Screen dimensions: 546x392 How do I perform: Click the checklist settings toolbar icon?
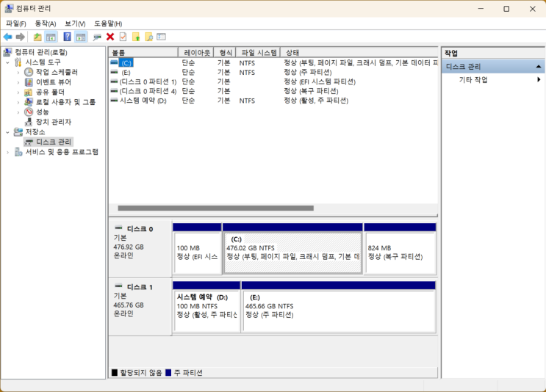[x=161, y=37]
